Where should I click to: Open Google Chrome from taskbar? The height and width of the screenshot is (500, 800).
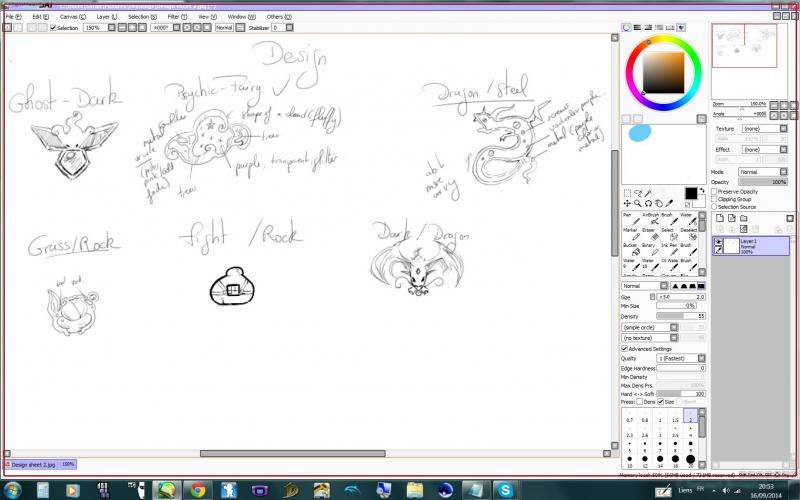pyautogui.click(x=197, y=490)
